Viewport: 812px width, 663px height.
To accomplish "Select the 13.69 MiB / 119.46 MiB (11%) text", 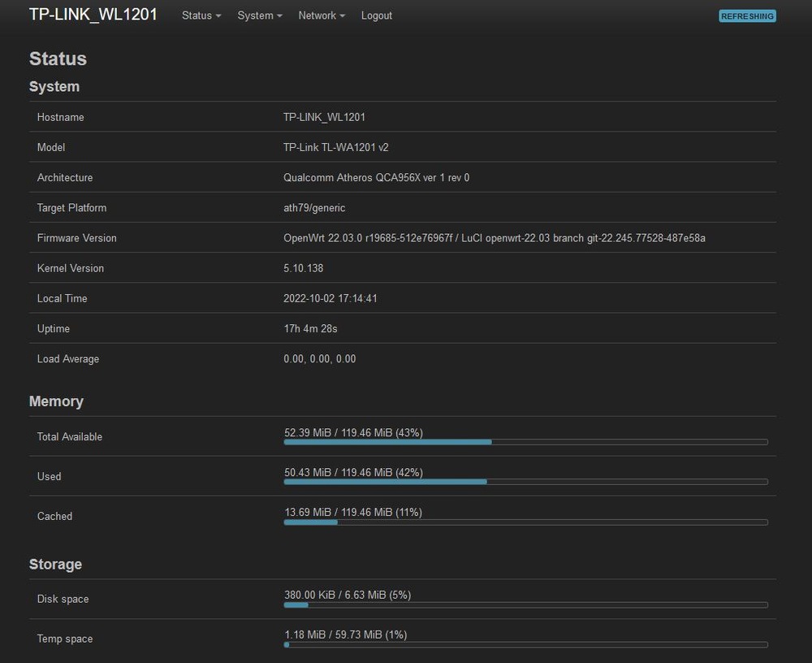I will [353, 512].
